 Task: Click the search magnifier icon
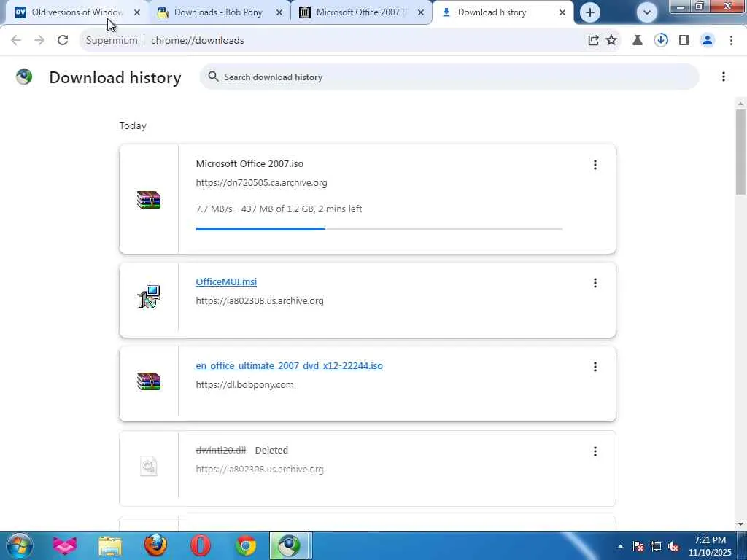click(213, 77)
